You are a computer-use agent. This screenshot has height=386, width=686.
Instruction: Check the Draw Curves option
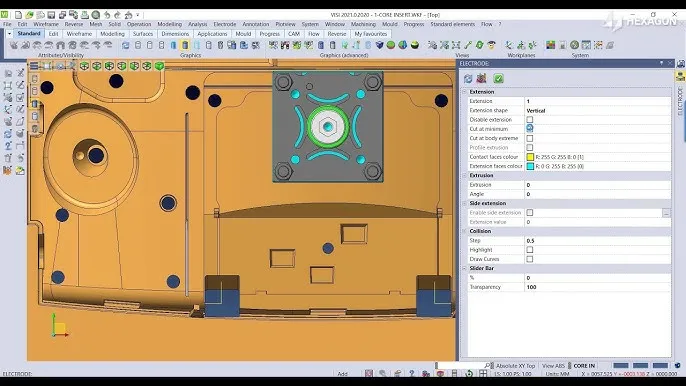tap(530, 259)
